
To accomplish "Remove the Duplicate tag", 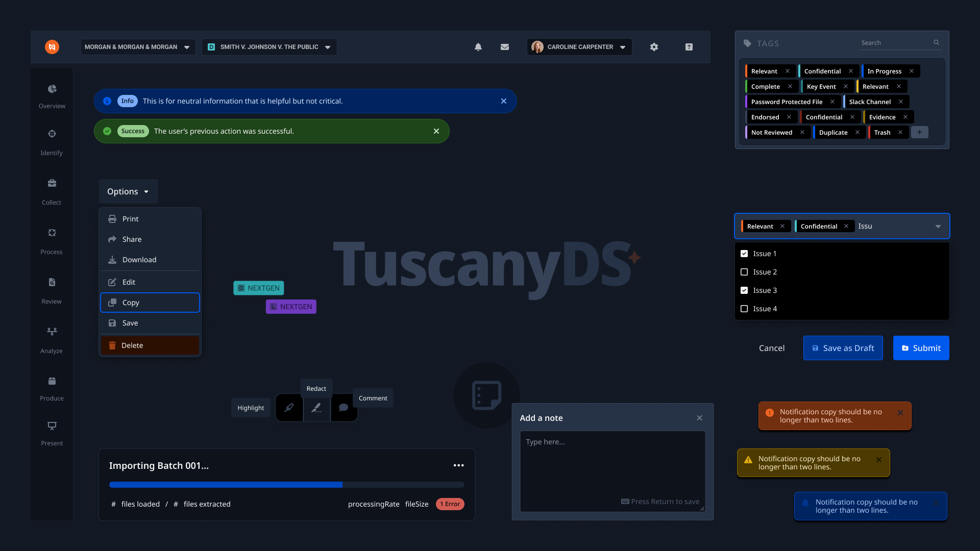I will 857,132.
